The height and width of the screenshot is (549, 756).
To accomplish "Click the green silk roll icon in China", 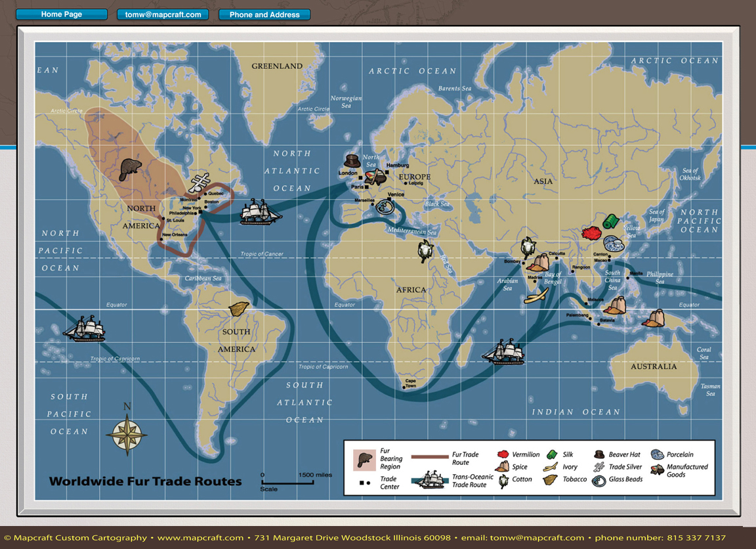I will point(611,221).
